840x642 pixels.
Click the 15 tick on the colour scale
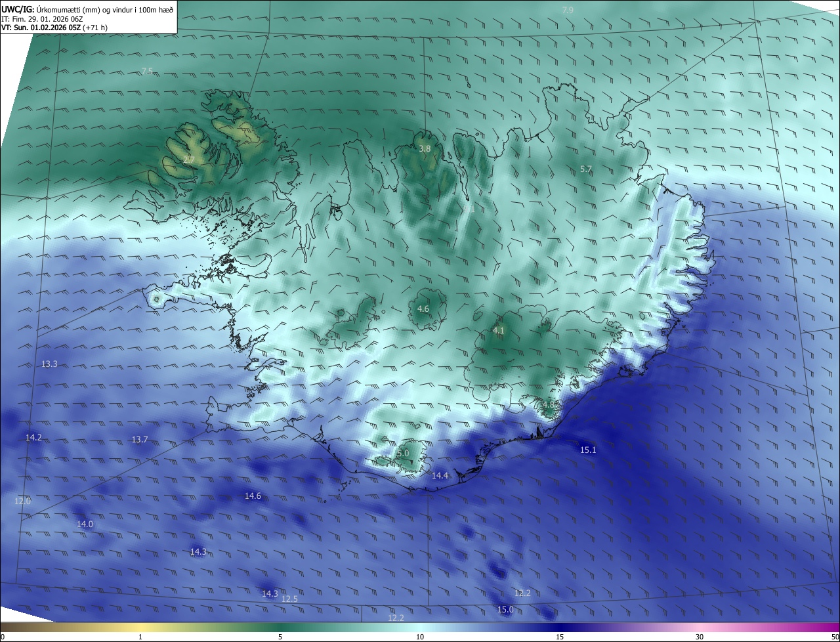click(560, 637)
